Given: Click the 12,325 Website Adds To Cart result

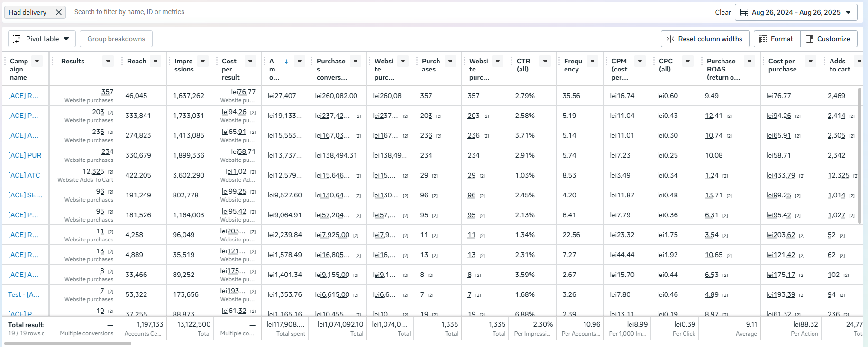Looking at the screenshot, I should click(93, 171).
